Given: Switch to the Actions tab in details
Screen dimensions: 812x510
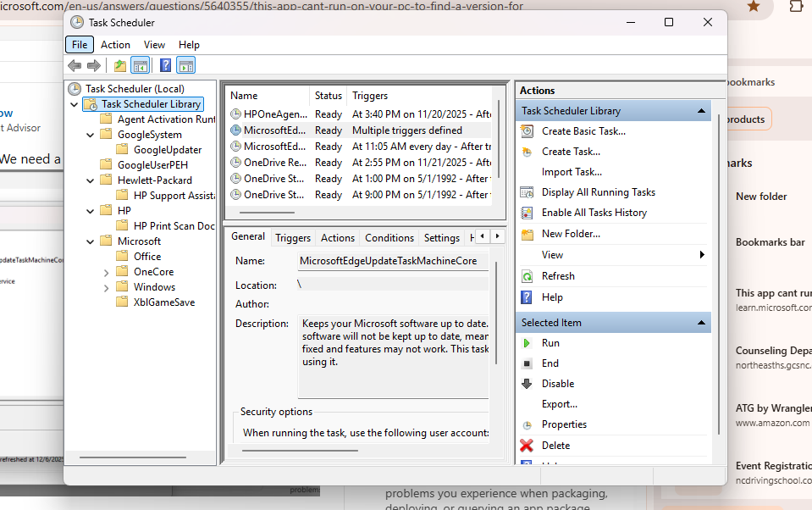Looking at the screenshot, I should coord(338,238).
